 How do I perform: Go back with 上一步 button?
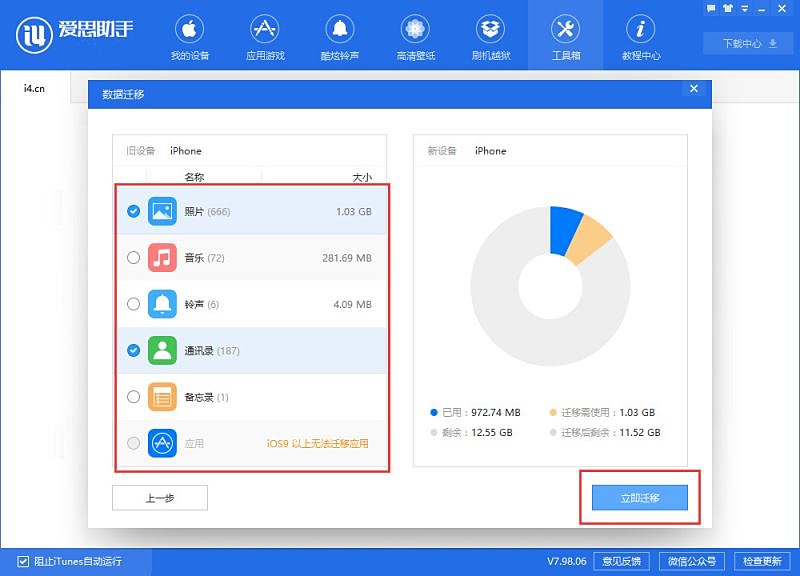click(160, 497)
